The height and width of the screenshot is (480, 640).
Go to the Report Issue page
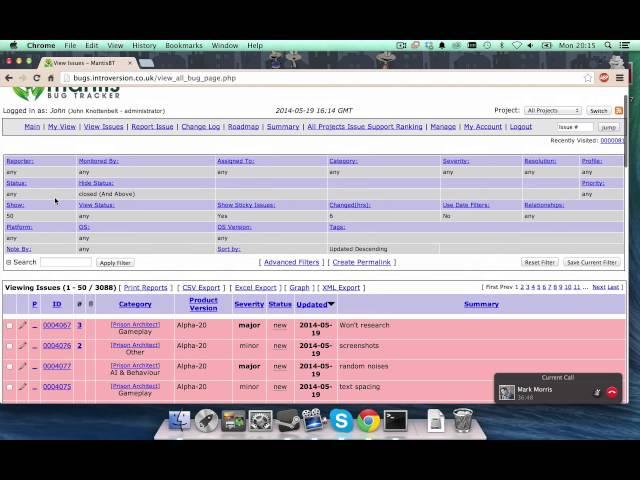click(152, 127)
